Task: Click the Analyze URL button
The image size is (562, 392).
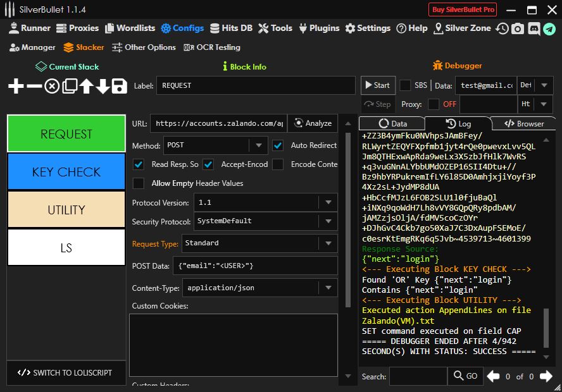Action: 313,123
